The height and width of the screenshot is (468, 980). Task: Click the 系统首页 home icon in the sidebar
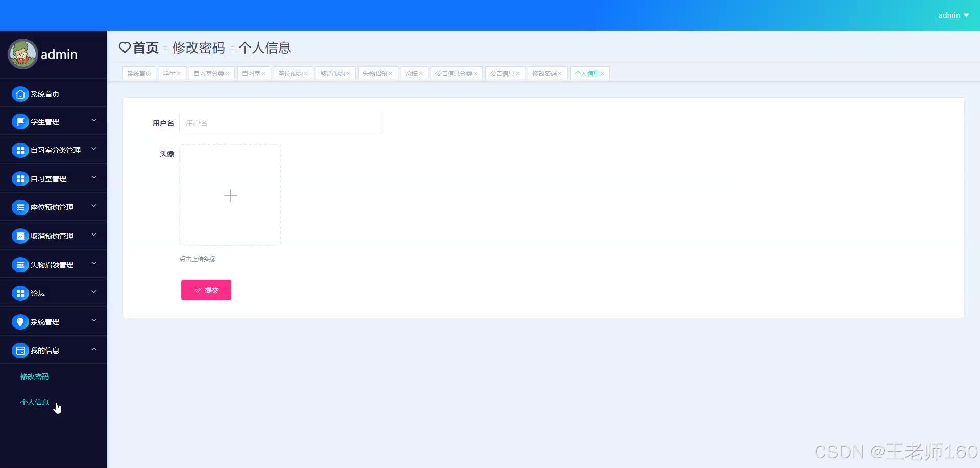pos(20,94)
